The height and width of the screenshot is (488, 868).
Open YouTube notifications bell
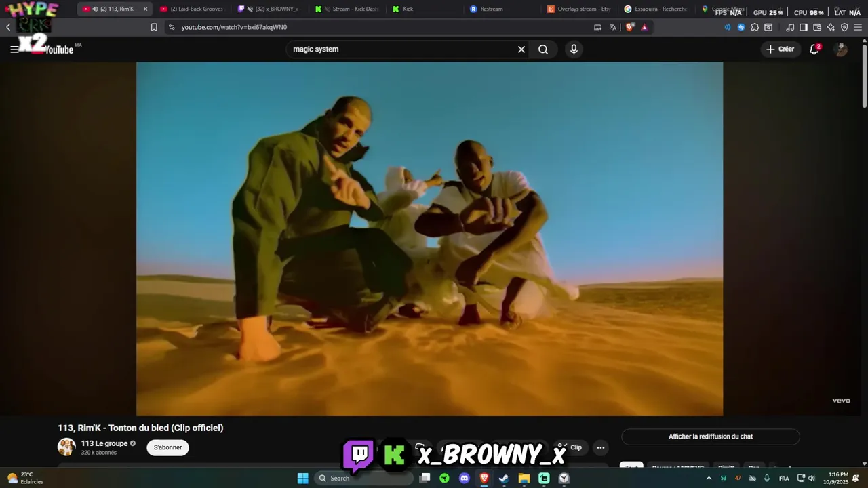click(x=814, y=49)
